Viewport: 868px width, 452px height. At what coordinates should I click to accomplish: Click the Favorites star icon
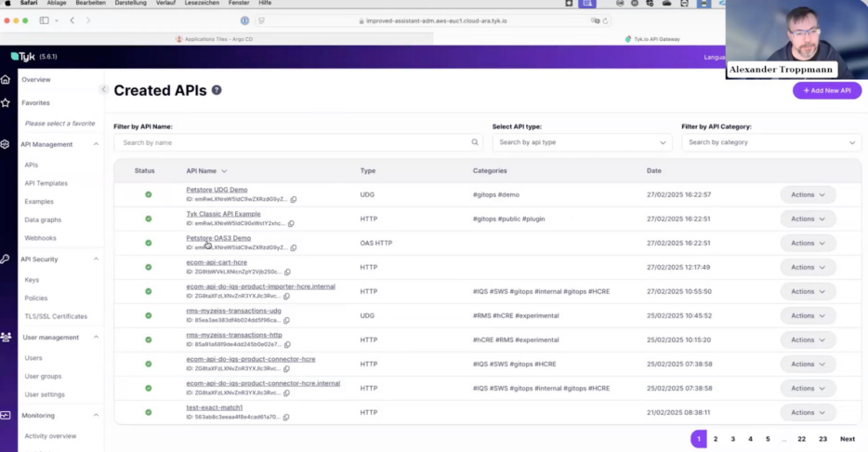(x=6, y=103)
